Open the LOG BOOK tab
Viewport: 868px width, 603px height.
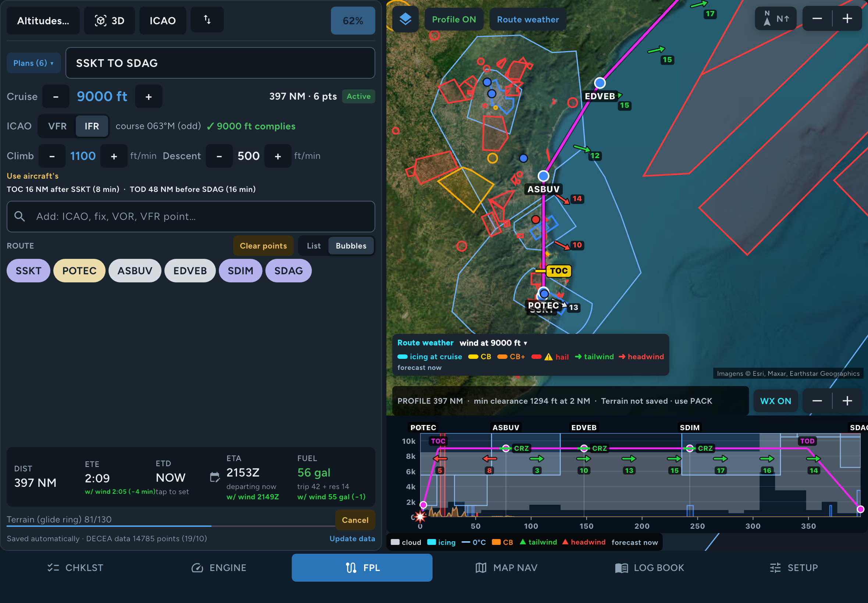click(x=650, y=567)
